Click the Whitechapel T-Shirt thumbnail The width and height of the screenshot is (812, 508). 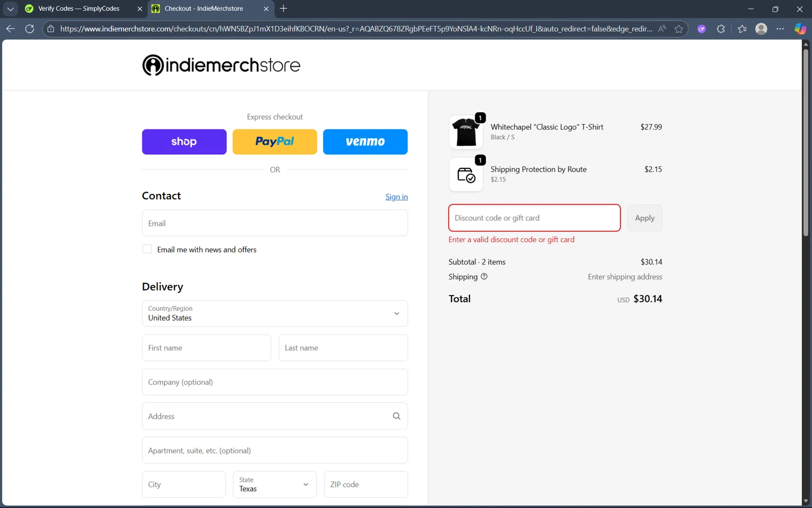tap(466, 132)
